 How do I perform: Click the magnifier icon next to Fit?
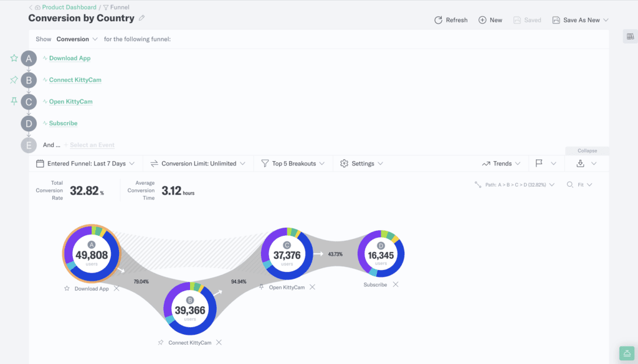pyautogui.click(x=570, y=184)
